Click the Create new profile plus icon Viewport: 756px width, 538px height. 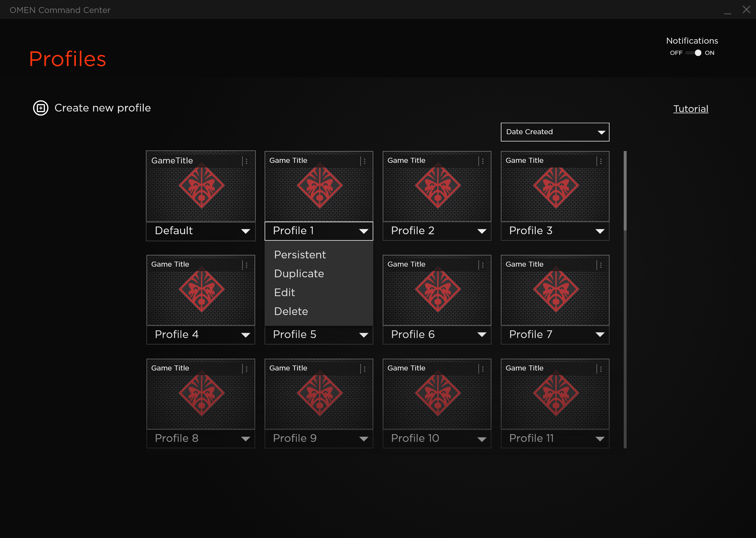coord(41,108)
